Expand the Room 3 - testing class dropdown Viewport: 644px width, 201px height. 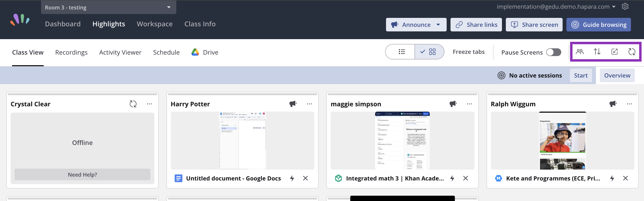pos(108,7)
